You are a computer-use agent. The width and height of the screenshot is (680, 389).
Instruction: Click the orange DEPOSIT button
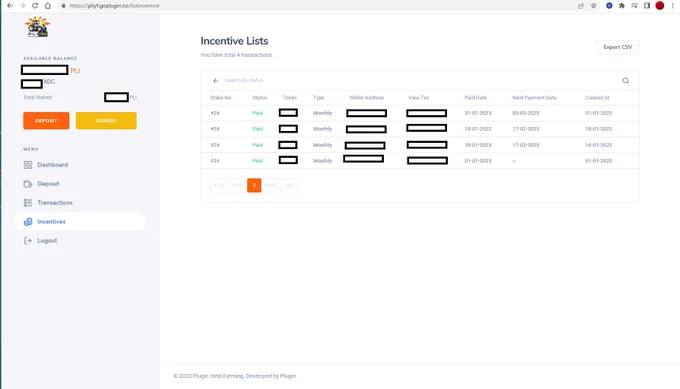click(x=46, y=121)
